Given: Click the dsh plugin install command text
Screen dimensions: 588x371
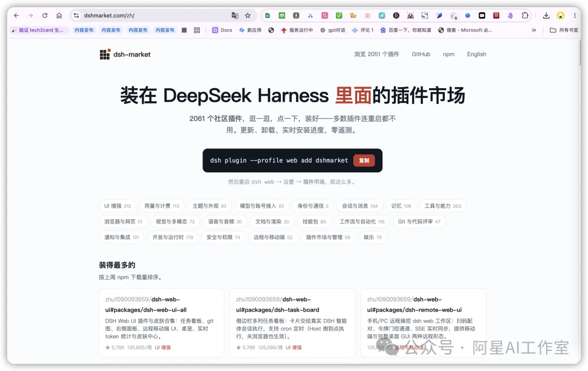Looking at the screenshot, I should tap(279, 160).
